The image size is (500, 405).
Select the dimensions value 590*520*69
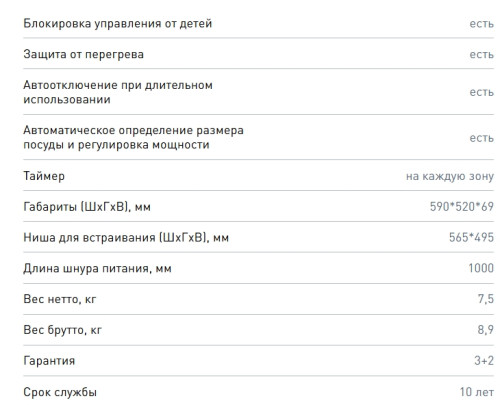click(462, 207)
